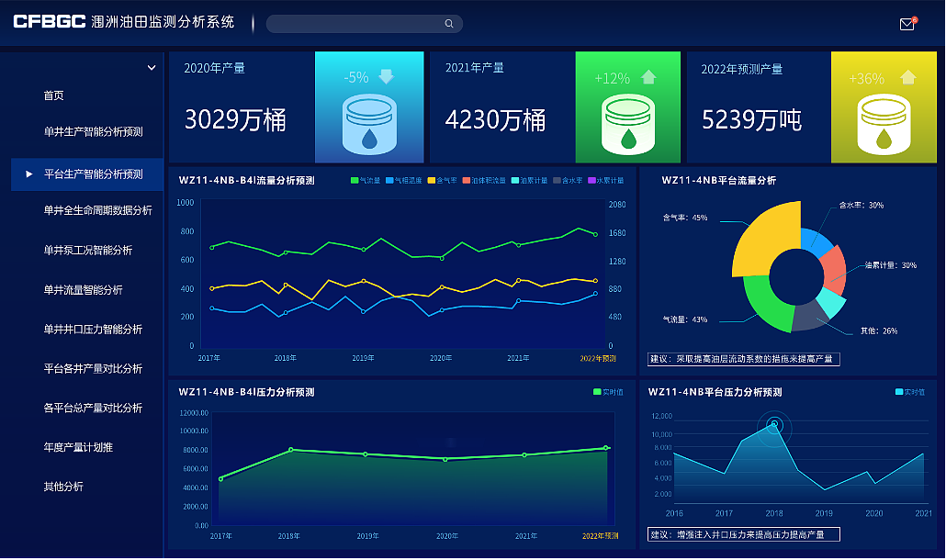946x560 pixels.
Task: Open 单井泵工况智能分析 menu item
Action: 87,250
